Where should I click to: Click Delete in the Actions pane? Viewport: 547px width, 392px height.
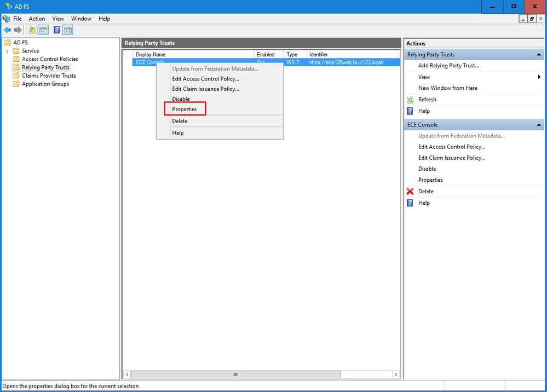point(426,192)
